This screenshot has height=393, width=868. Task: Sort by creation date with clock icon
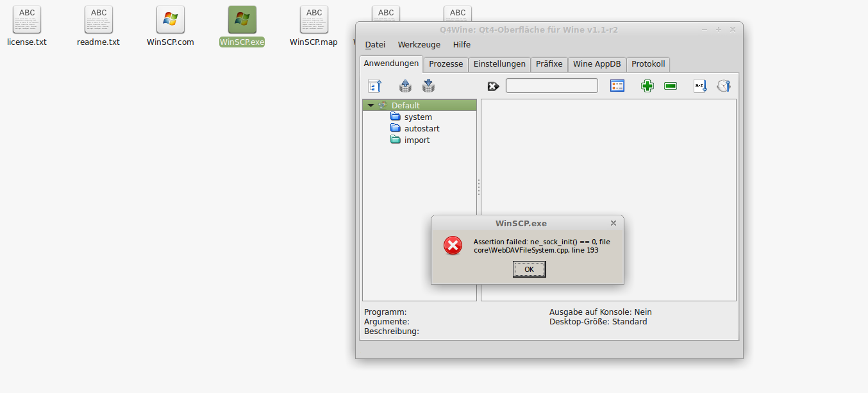pos(723,86)
